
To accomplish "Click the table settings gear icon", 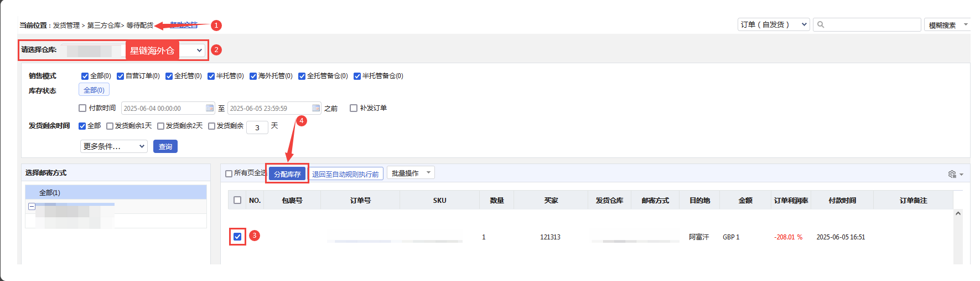I will point(952,174).
